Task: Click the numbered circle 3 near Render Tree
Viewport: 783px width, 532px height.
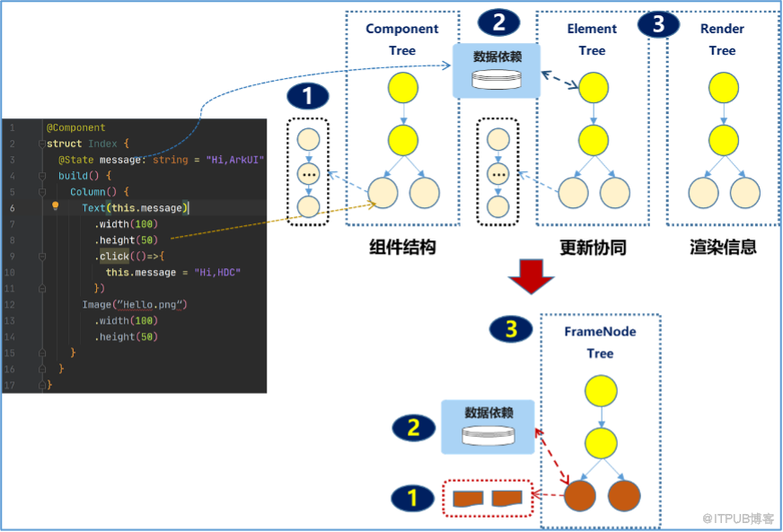Action: coord(659,23)
